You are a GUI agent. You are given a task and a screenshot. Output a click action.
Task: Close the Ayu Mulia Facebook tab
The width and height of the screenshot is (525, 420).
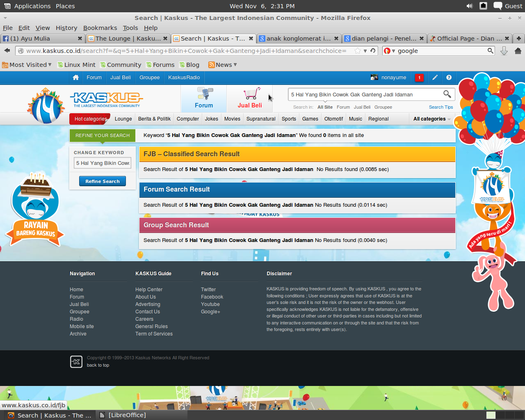click(80, 39)
